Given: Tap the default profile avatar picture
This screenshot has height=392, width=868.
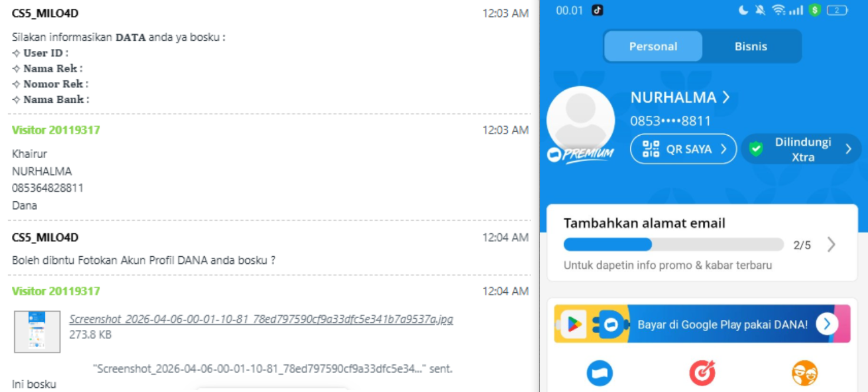Looking at the screenshot, I should point(581,120).
